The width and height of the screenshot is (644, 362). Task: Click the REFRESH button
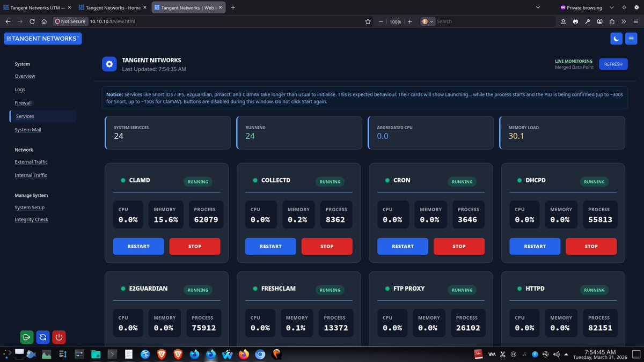point(613,64)
